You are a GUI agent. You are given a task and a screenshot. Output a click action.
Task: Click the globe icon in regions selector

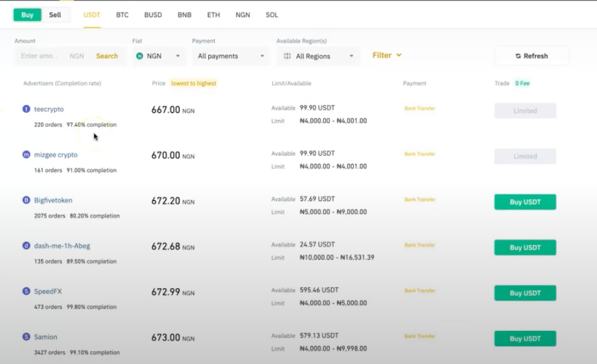point(287,56)
